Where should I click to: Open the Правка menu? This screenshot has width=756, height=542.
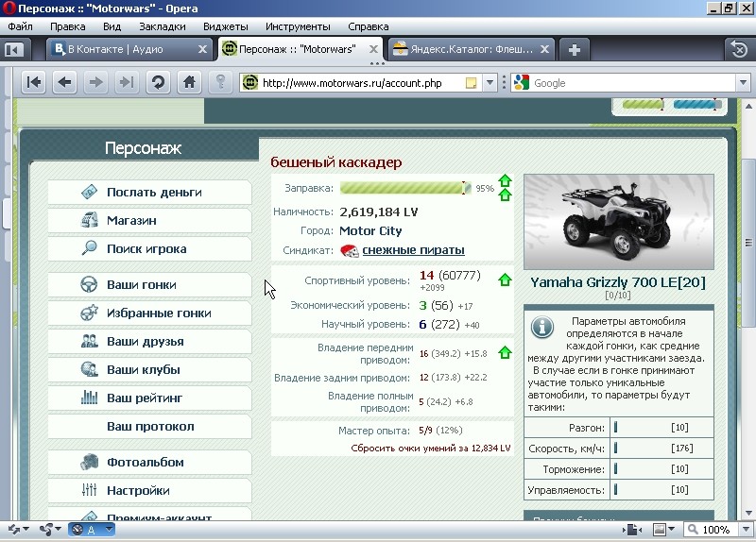68,26
